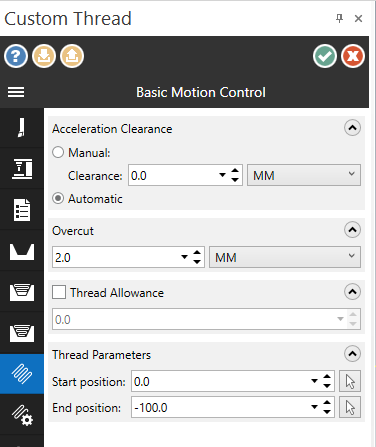This screenshot has width=376, height=447.
Task: Open the Overcut value dropdown arrow
Action: [x=184, y=257]
